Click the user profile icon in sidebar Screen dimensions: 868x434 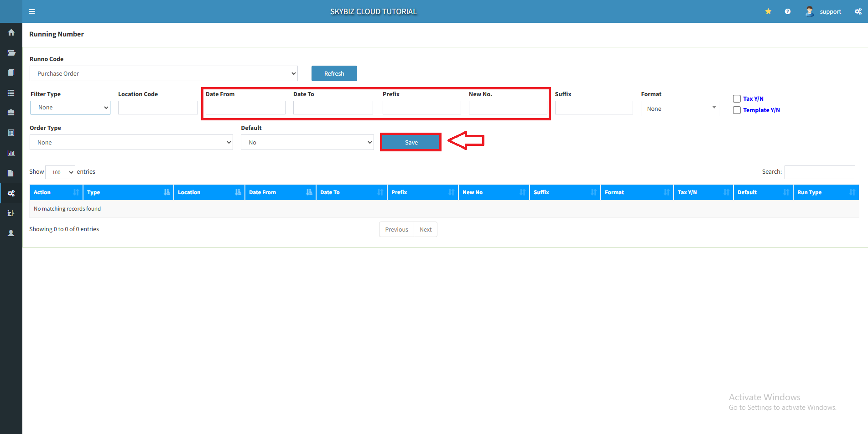point(11,233)
